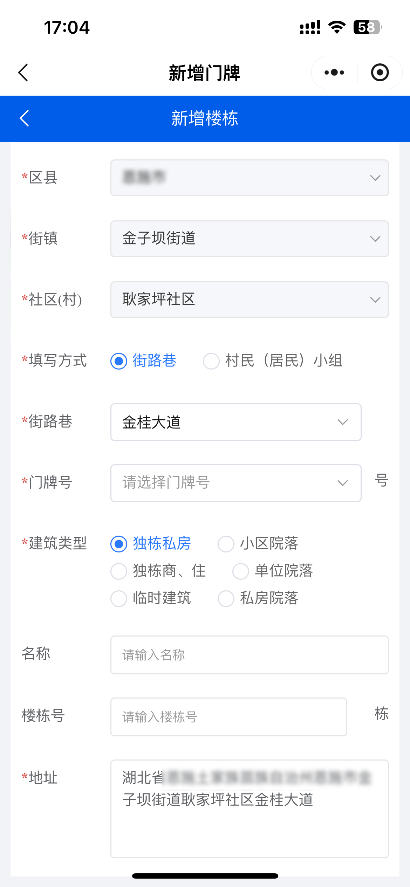Close the mini program via the circle target icon
The height and width of the screenshot is (887, 410).
[379, 73]
